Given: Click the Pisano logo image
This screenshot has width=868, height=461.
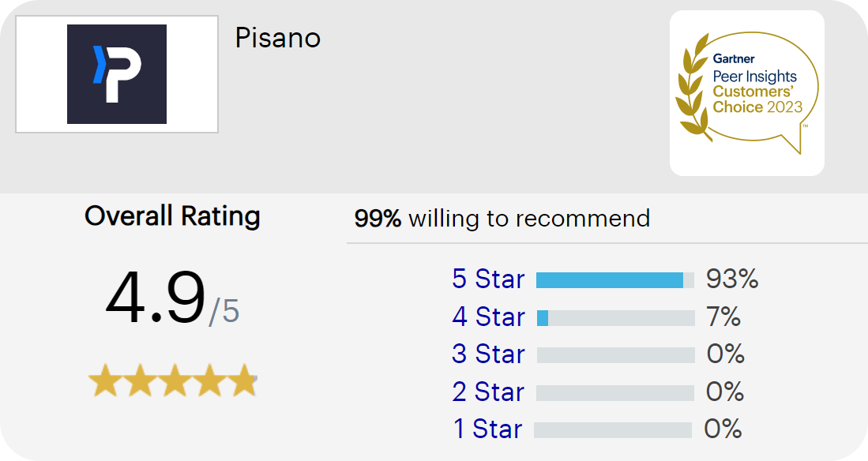Looking at the screenshot, I should (117, 74).
